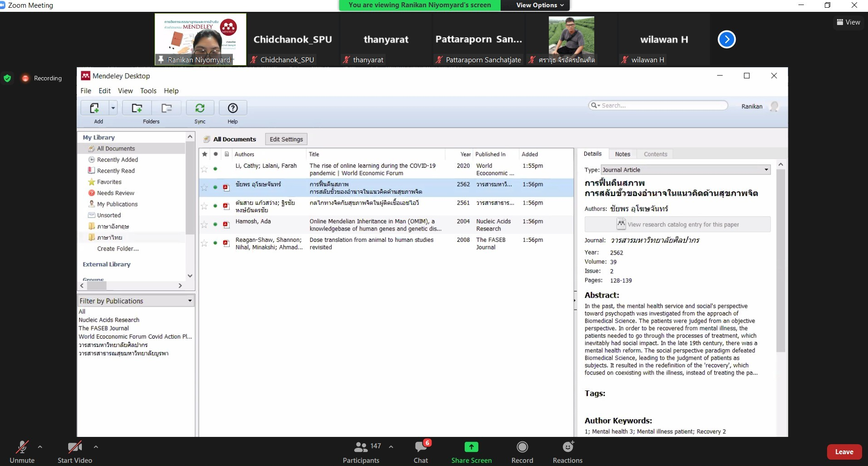
Task: Star the Reagan-Shaw document
Action: (204, 243)
